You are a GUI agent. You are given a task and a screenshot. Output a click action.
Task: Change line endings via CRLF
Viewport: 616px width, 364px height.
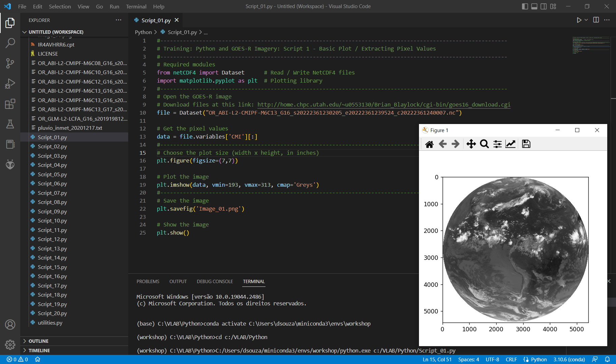[511, 359]
